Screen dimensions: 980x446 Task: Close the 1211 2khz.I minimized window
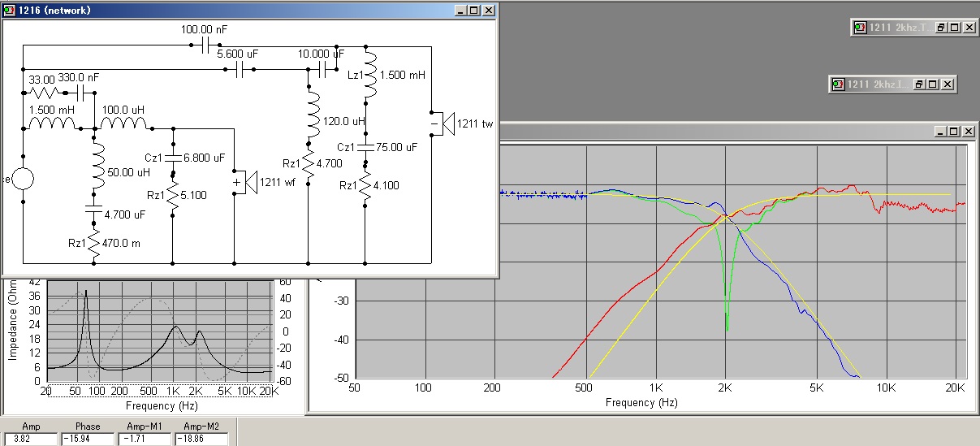(948, 84)
